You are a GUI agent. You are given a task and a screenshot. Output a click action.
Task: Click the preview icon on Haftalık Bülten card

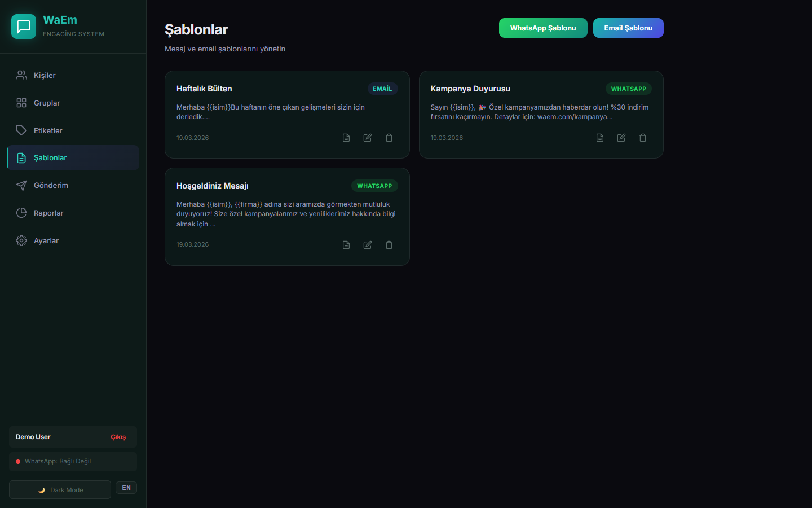pyautogui.click(x=346, y=138)
